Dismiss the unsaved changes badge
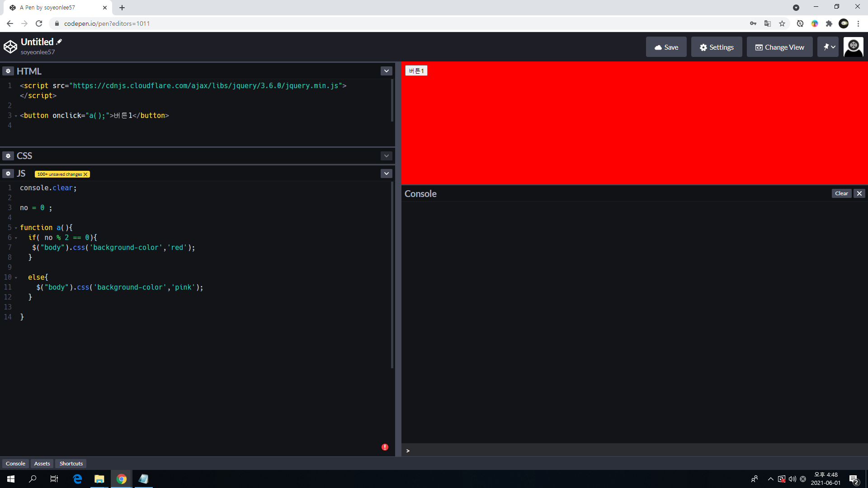 point(85,174)
